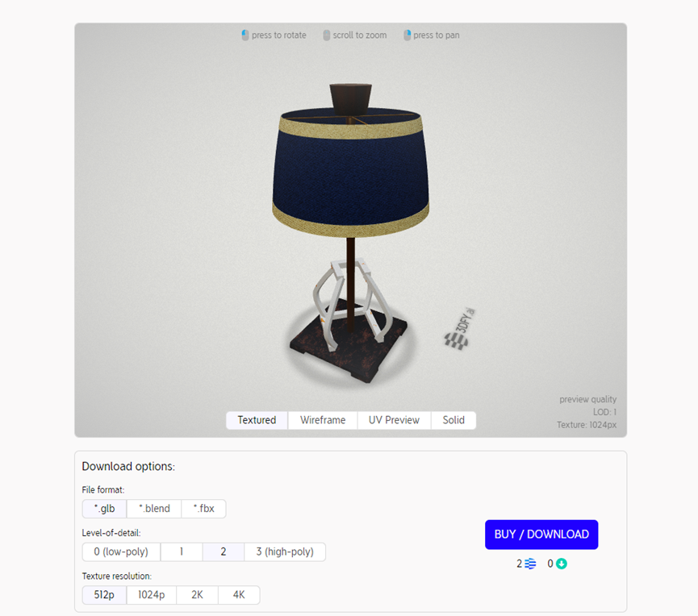The width and height of the screenshot is (698, 616).
Task: Click the 3DFY.ai watermark logo
Action: (x=460, y=329)
